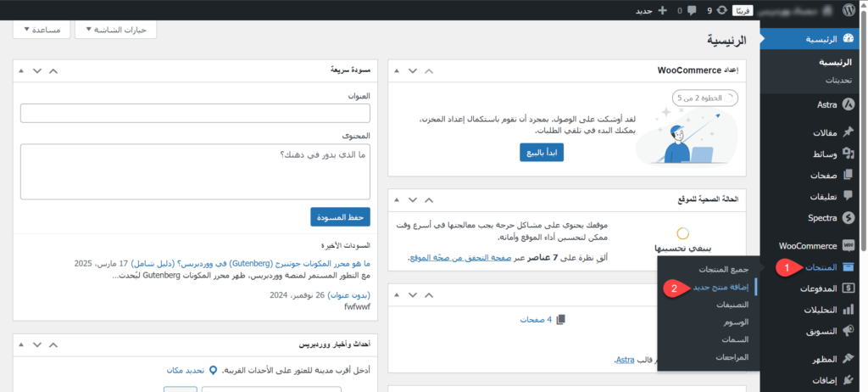Focus the المحتوى content text area
The width and height of the screenshot is (868, 392).
[x=195, y=172]
